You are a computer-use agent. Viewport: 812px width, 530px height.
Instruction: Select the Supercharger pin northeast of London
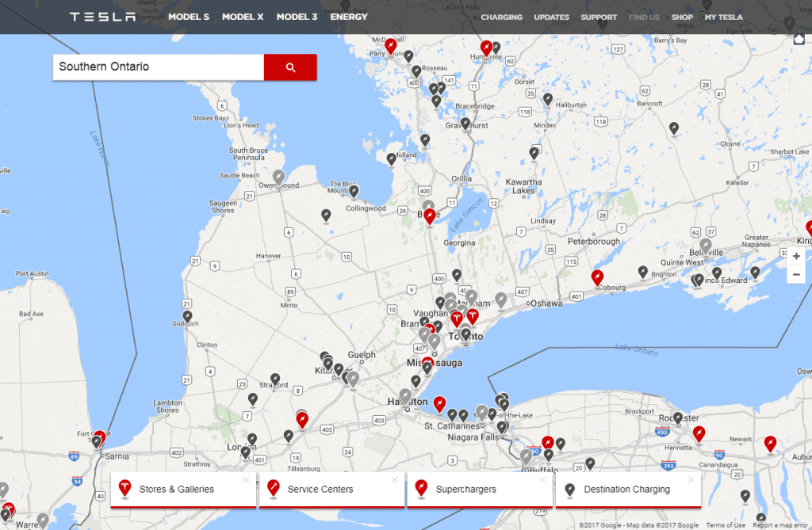tap(302, 419)
